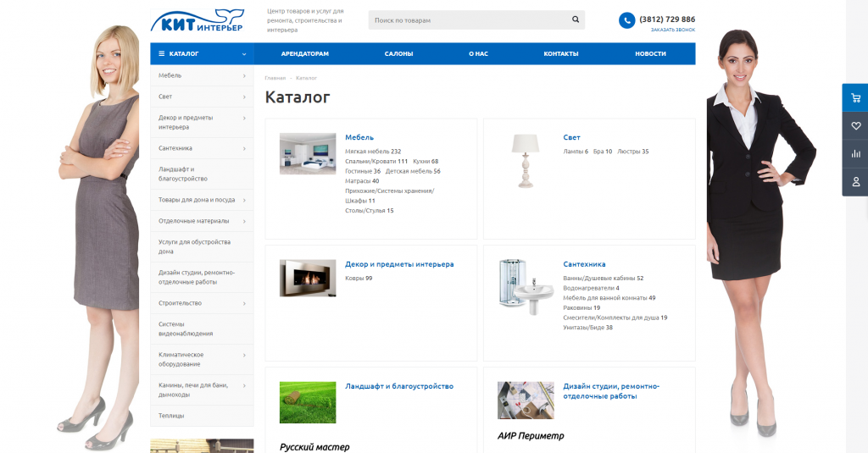Click the Главная breadcrumb link

275,78
